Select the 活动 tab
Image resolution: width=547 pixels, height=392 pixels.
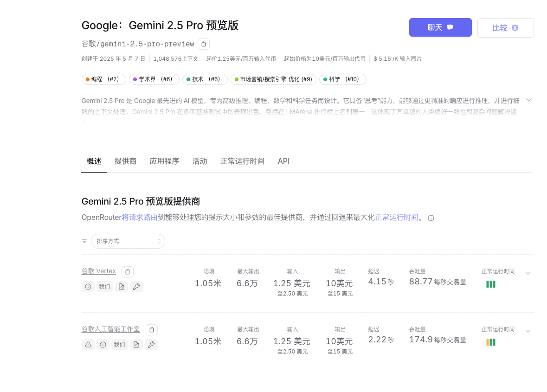pos(200,161)
